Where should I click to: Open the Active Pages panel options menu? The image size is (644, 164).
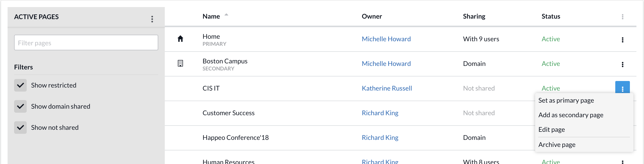tap(152, 19)
